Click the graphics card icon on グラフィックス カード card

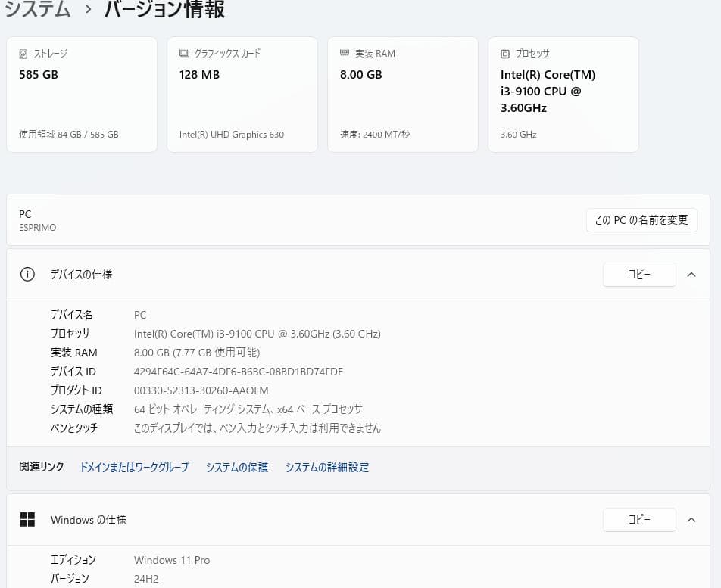184,53
